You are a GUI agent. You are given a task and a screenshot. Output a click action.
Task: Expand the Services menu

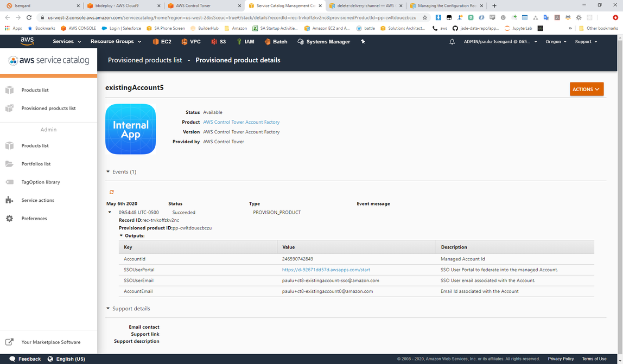point(67,41)
